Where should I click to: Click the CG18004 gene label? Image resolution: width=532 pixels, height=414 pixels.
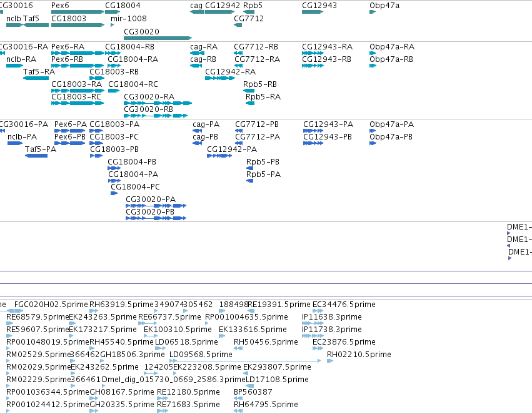[123, 6]
